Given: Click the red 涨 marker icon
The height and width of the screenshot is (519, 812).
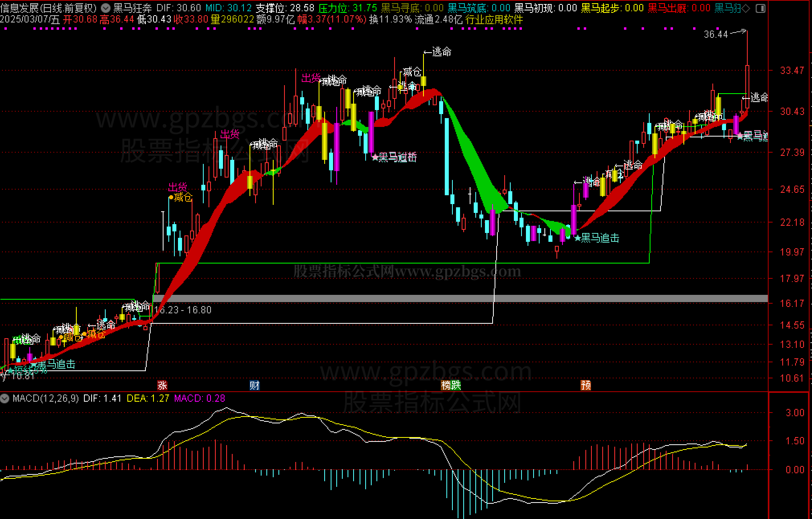Looking at the screenshot, I should (162, 385).
